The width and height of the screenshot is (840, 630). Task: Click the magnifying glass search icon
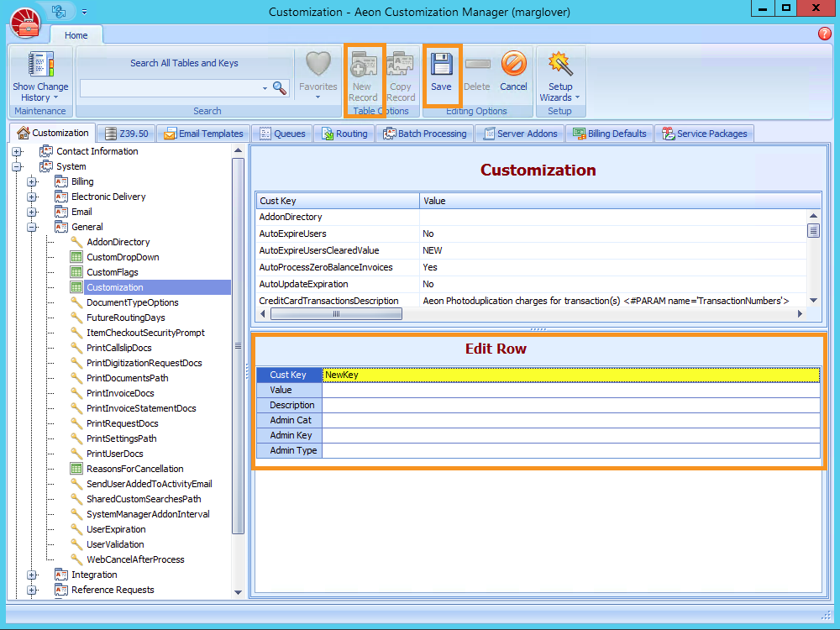click(x=279, y=87)
